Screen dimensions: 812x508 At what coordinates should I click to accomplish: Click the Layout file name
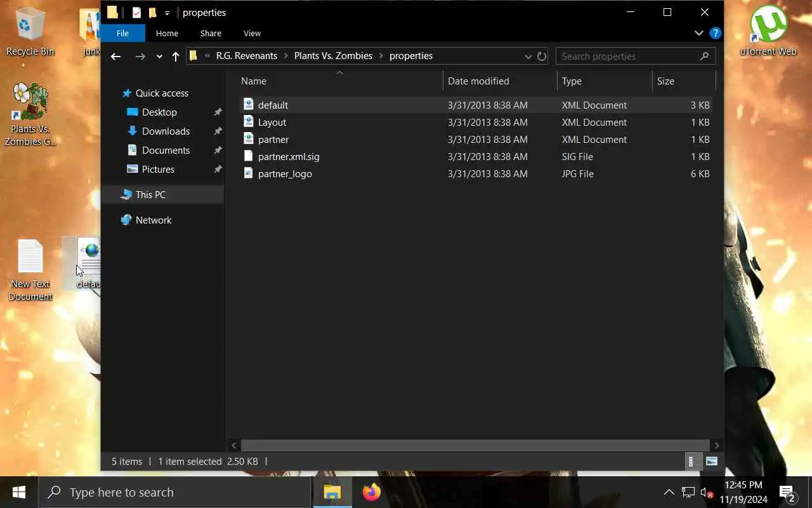(x=272, y=122)
